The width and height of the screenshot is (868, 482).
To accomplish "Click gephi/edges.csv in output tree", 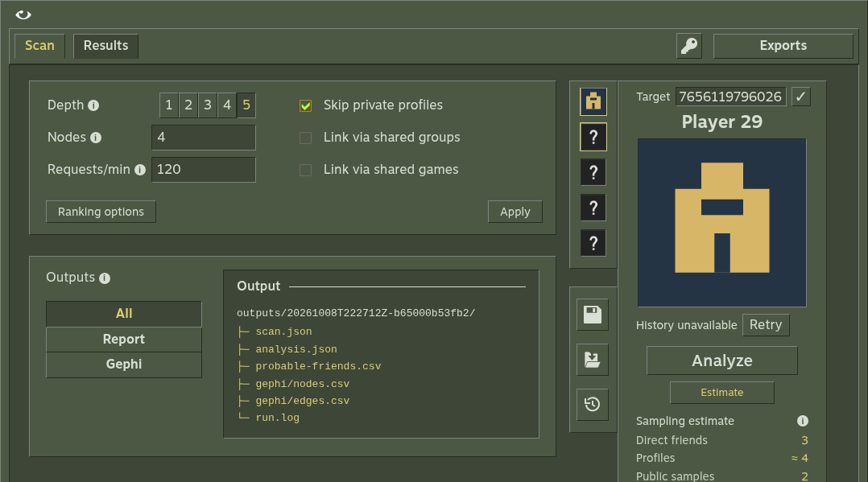I will (x=302, y=401).
